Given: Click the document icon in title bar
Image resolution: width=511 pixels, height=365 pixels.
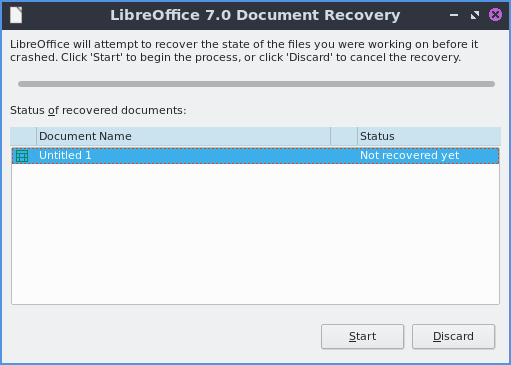Looking at the screenshot, I should (x=16, y=15).
